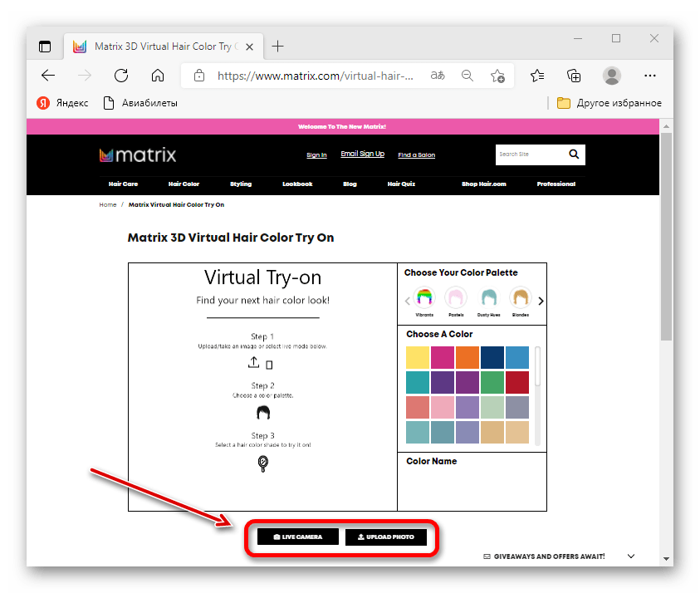This screenshot has width=700, height=603.
Task: Open the Email Sign Up link
Action: pos(363,154)
